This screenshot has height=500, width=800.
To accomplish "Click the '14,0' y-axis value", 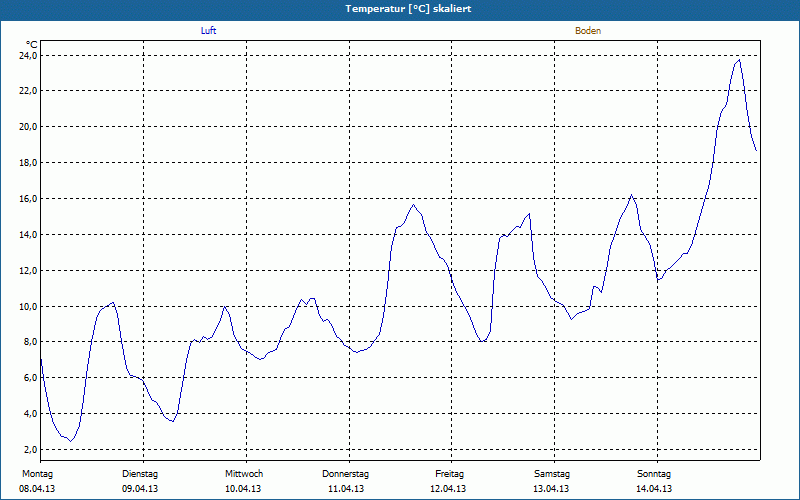I will pyautogui.click(x=29, y=235).
